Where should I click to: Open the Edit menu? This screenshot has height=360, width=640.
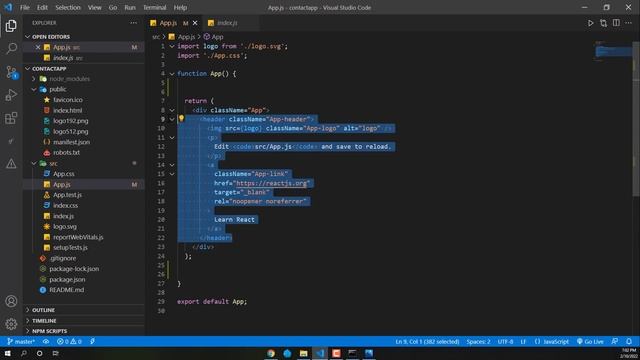point(42,7)
